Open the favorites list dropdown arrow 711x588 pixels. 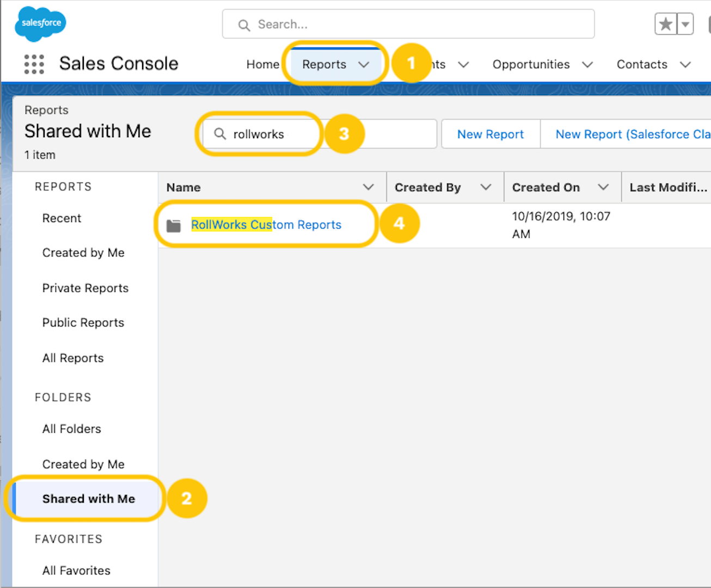[685, 24]
